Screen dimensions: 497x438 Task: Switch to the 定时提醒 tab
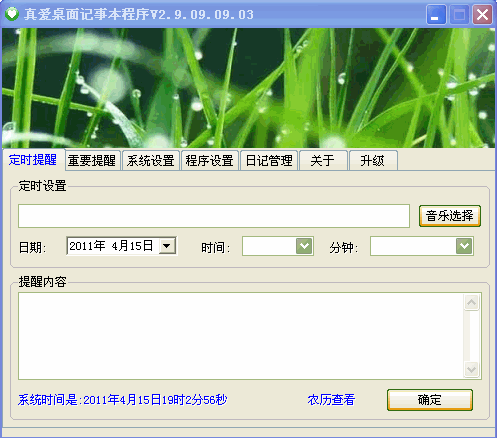[x=33, y=160]
